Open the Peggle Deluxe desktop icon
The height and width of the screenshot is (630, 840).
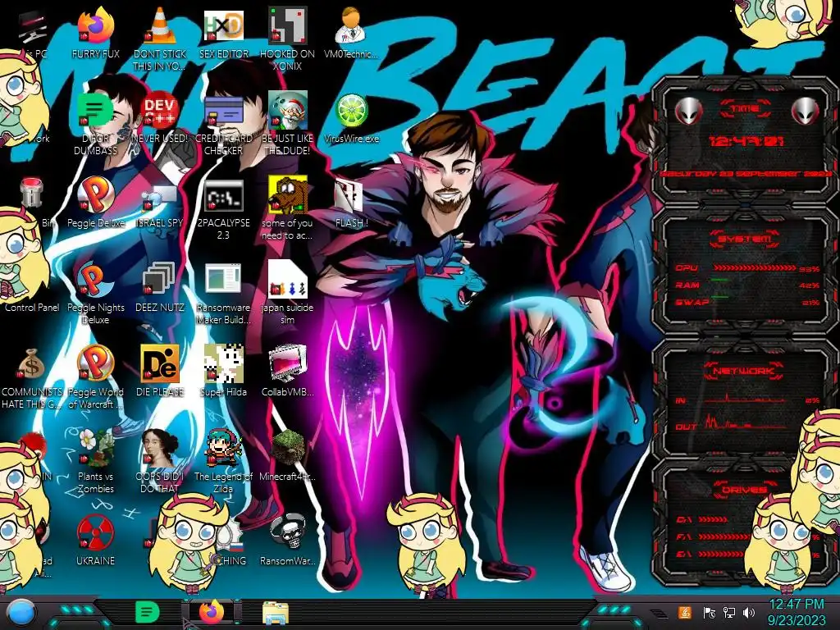pos(95,194)
